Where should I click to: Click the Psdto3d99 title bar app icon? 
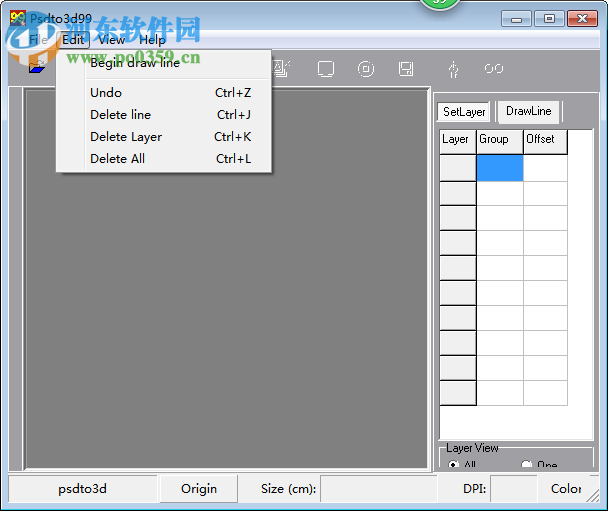18,18
